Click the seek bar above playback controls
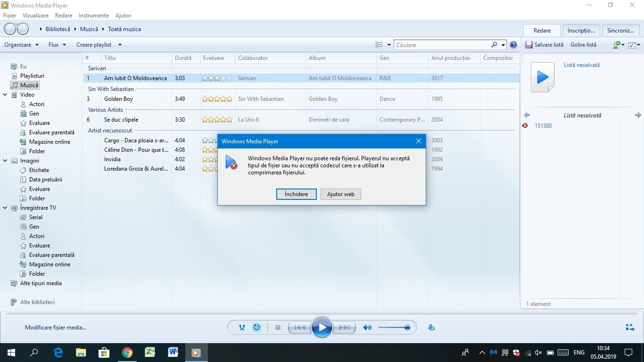Image resolution: width=644 pixels, height=362 pixels. coord(322,313)
